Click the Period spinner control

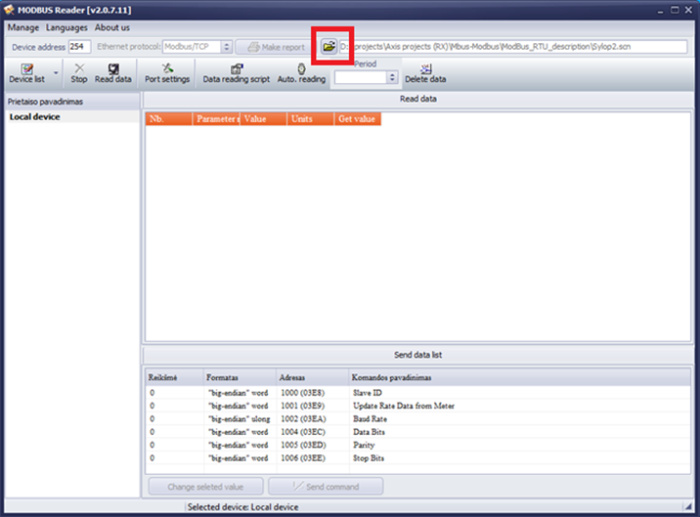pos(392,77)
